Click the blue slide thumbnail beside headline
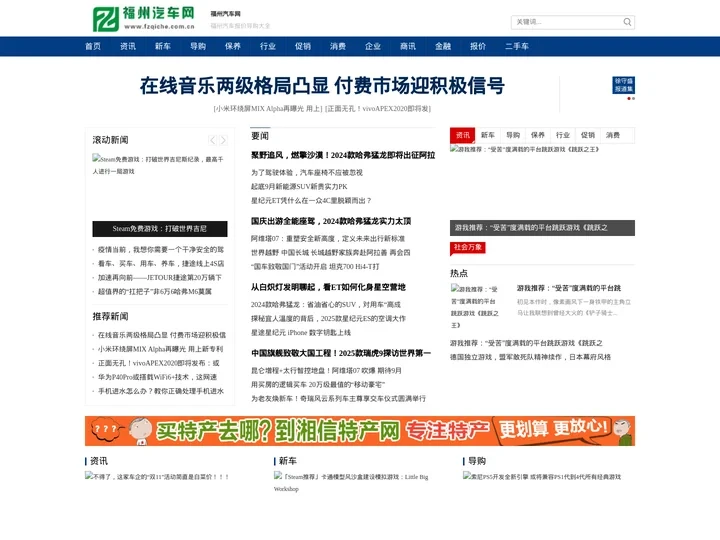Screen dimensions: 720x540 click(624, 85)
